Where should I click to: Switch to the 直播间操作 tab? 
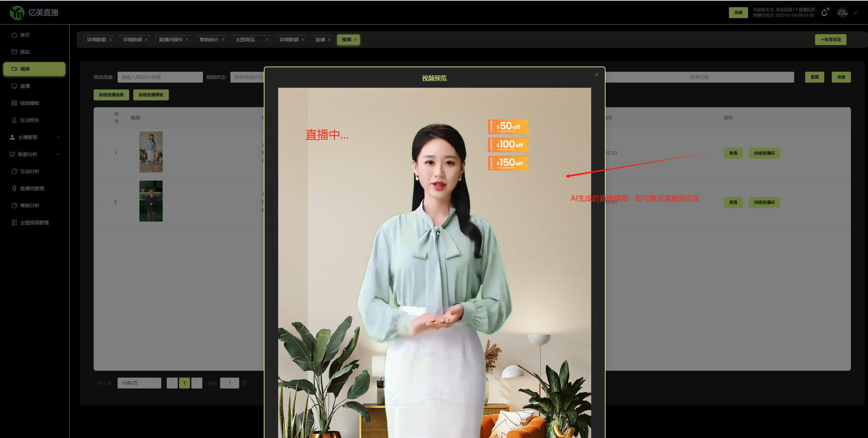pos(171,40)
